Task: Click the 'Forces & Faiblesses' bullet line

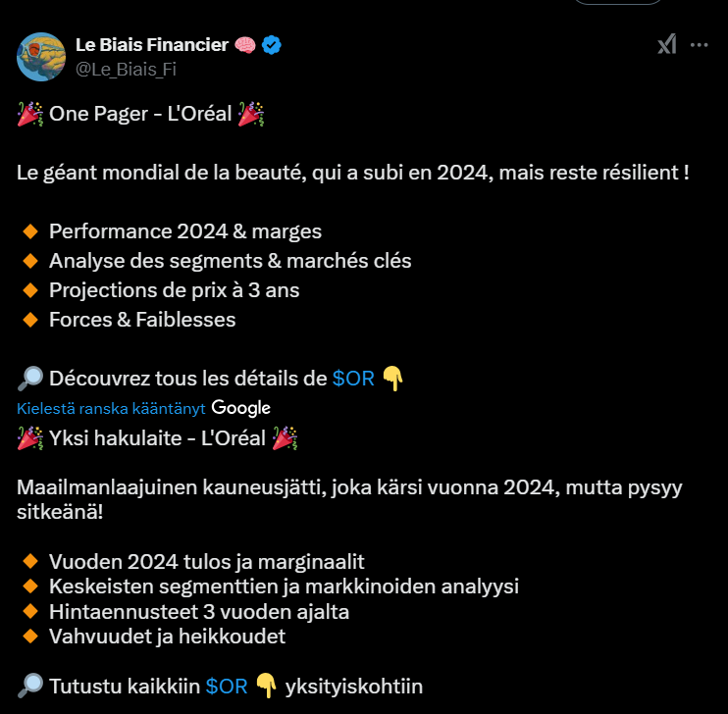Action: coord(141,320)
